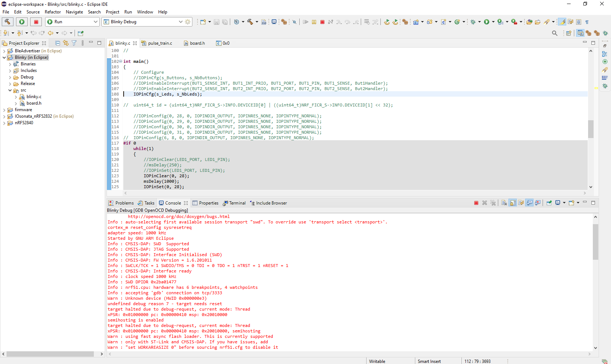Click the Back navigation yellow arrow
The image size is (611, 364).
(51, 33)
